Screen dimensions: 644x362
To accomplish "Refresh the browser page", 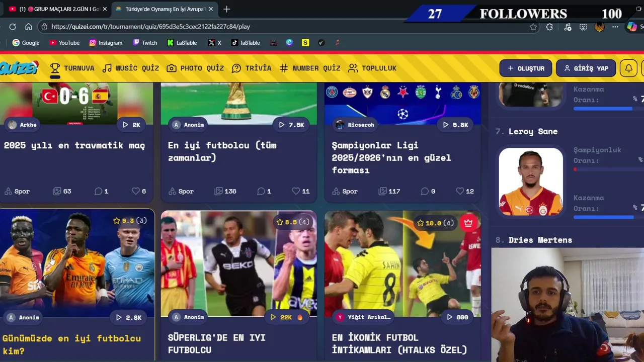I will click(13, 27).
